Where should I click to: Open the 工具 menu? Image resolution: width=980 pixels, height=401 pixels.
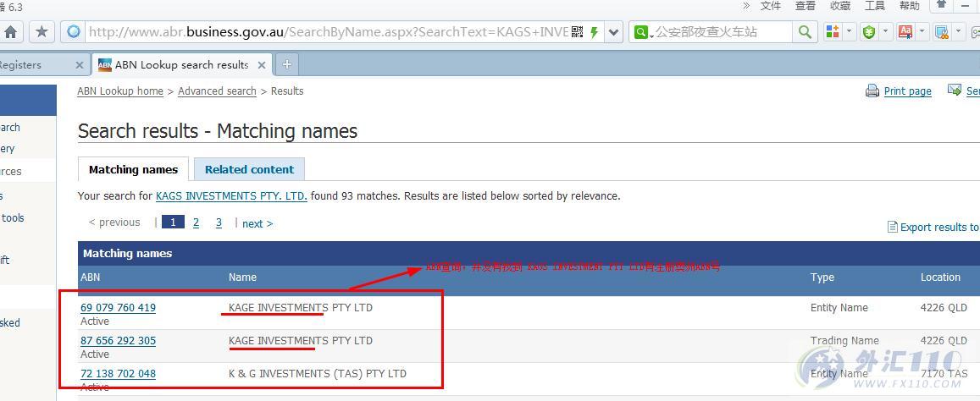(875, 6)
